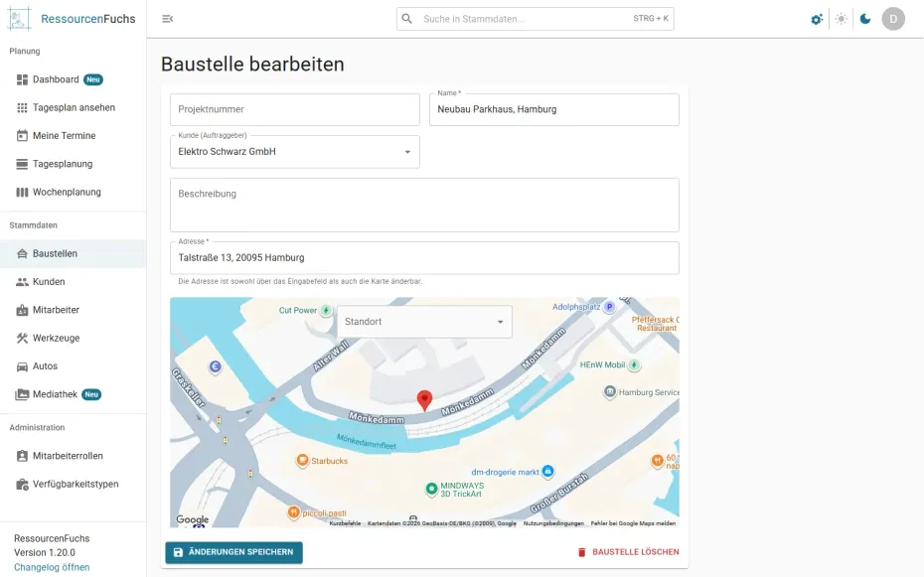Click the Version 1.20.0 text

45,552
